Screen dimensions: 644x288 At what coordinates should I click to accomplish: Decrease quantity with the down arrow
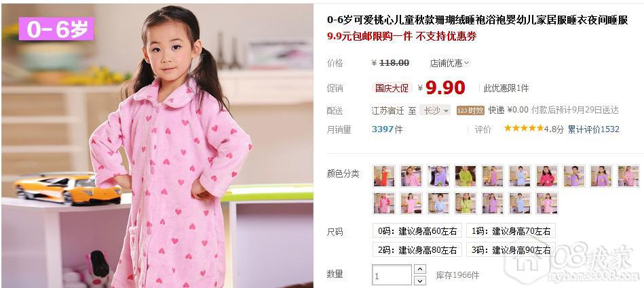420,281
